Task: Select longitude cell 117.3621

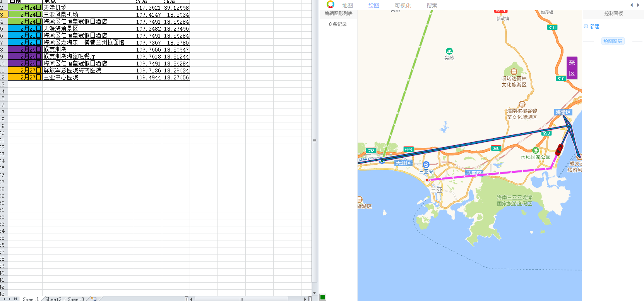Action: point(148,7)
